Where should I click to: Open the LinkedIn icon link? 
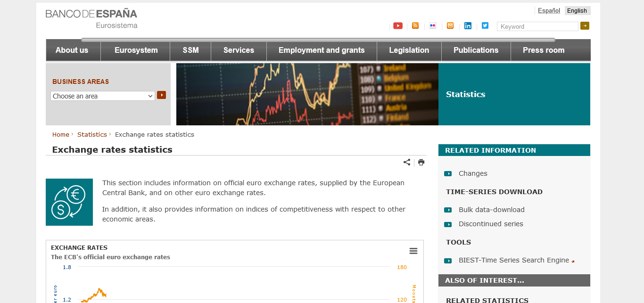[x=468, y=26]
